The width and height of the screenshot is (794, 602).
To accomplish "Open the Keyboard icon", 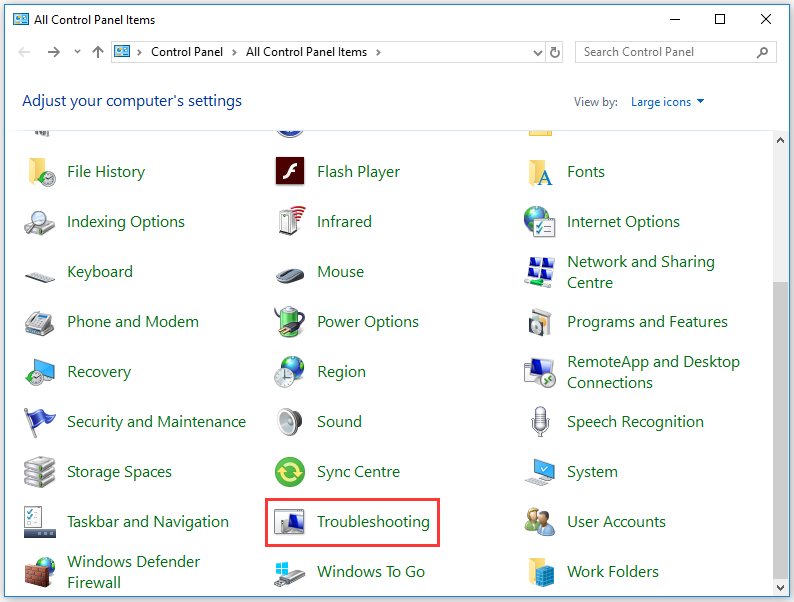I will (39, 277).
